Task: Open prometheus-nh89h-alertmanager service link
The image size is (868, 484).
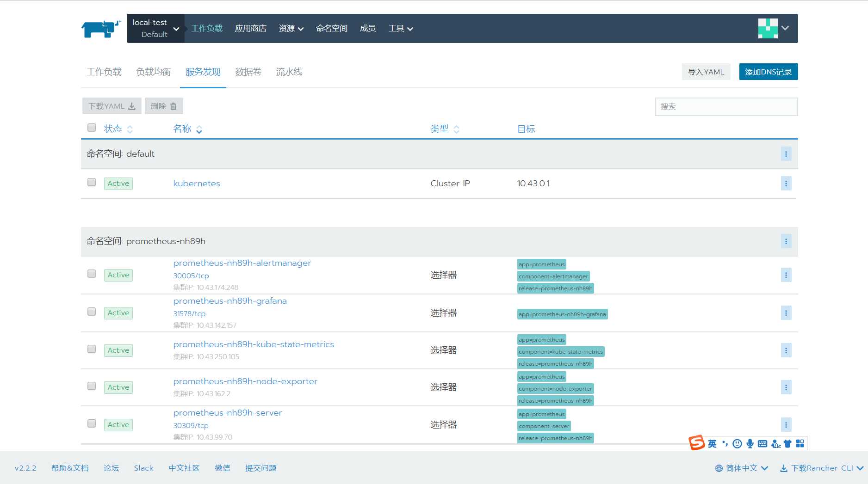Action: point(242,263)
